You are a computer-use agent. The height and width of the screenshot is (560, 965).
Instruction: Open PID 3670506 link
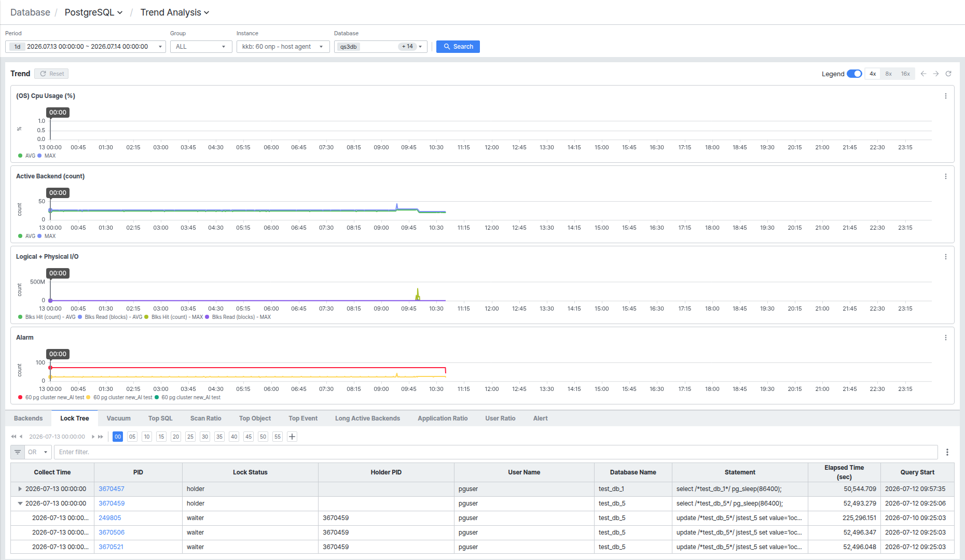tap(112, 533)
